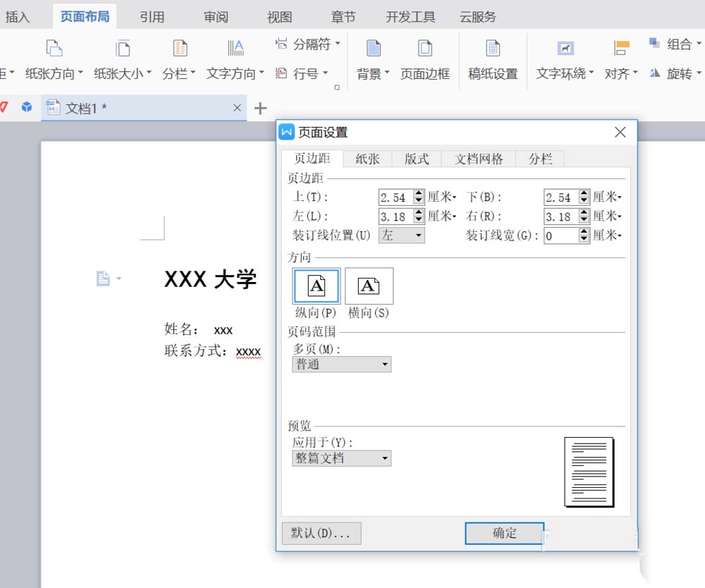Increase the 上 top margin with spinner
705x588 pixels.
[419, 193]
